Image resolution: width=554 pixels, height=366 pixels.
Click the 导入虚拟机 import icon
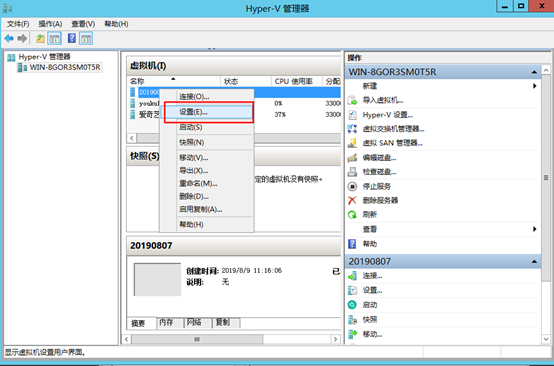(352, 100)
